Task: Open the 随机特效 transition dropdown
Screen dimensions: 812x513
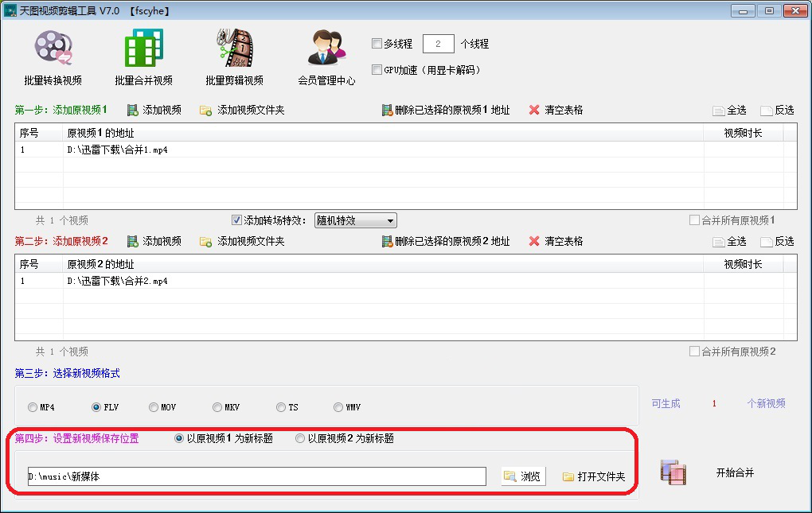Action: point(355,220)
